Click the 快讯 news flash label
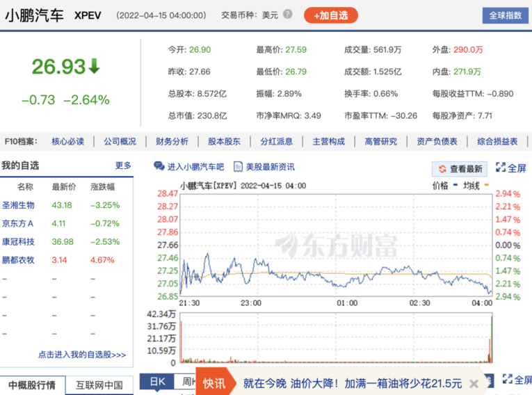The width and height of the screenshot is (532, 395). [x=214, y=383]
